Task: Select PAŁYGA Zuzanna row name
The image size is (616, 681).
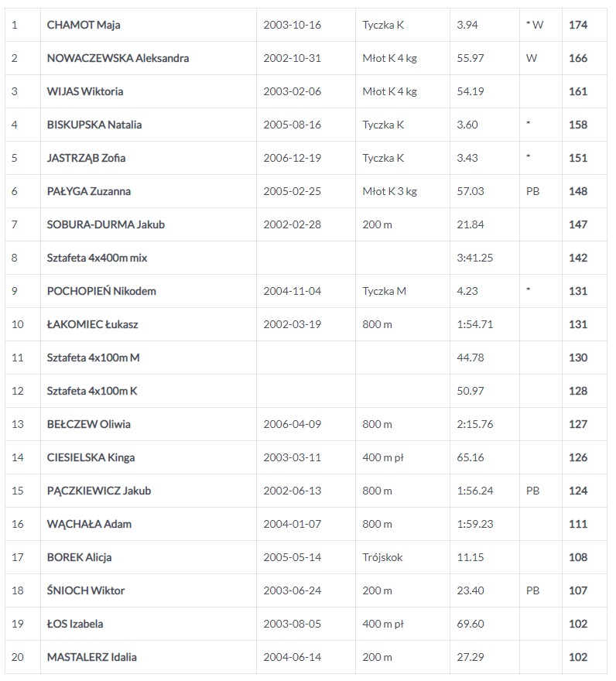Action: (x=89, y=191)
